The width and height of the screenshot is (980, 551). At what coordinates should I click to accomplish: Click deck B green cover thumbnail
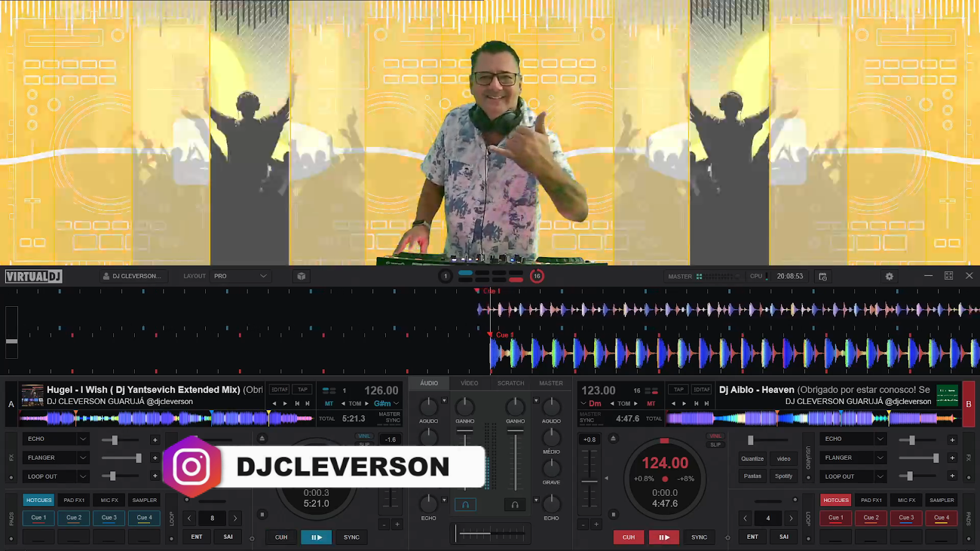click(948, 395)
